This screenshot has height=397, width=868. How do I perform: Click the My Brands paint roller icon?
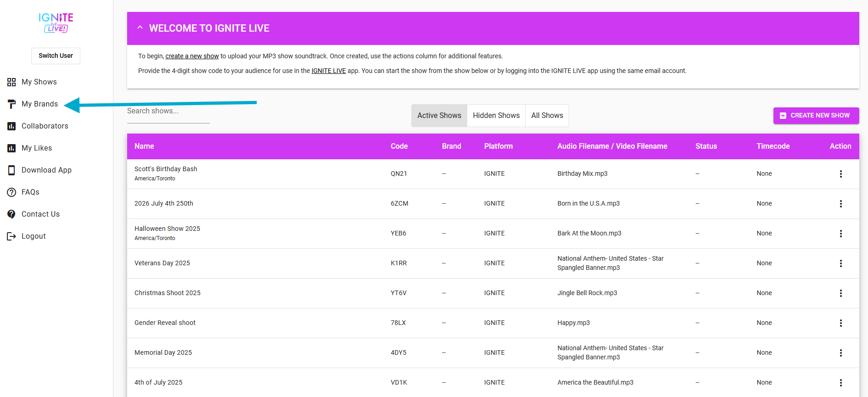tap(11, 104)
